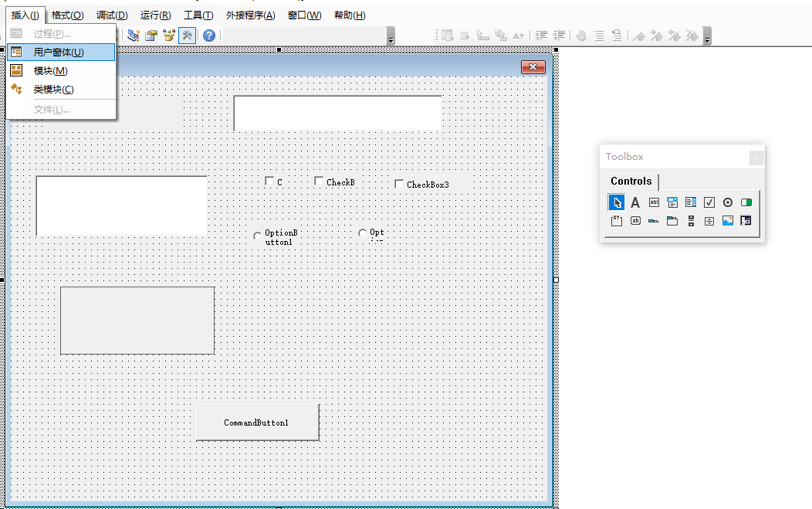Pick the RefEdit control in Toolbox
This screenshot has width=812, height=509.
click(746, 221)
